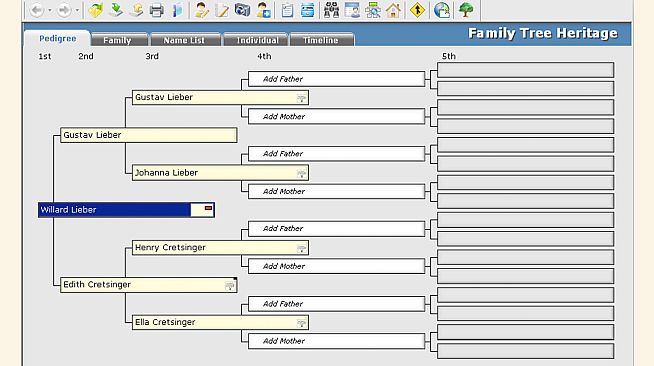Image resolution: width=654 pixels, height=366 pixels.
Task: Click the export up-arrow icon
Action: click(x=136, y=10)
